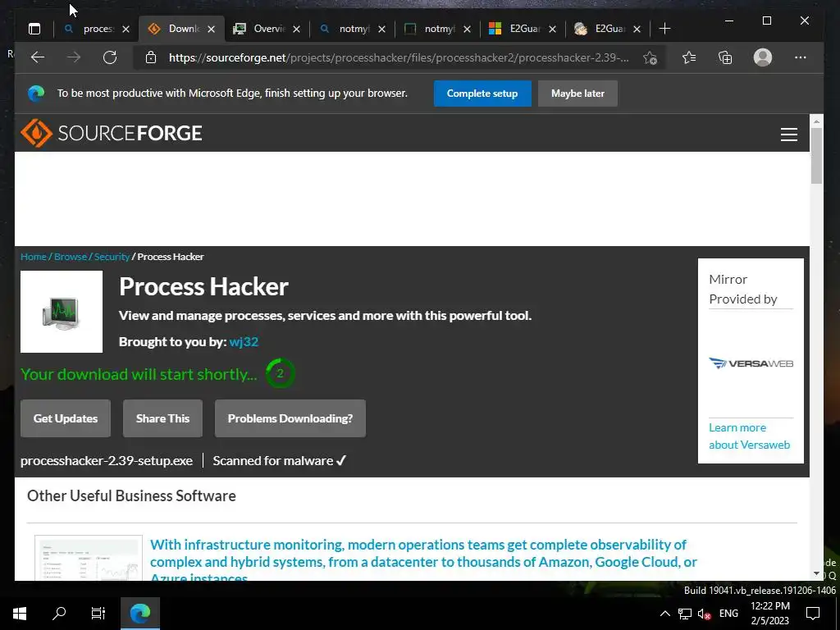Click the Process Hacker heading
Screen dimensions: 840x630
click(203, 286)
